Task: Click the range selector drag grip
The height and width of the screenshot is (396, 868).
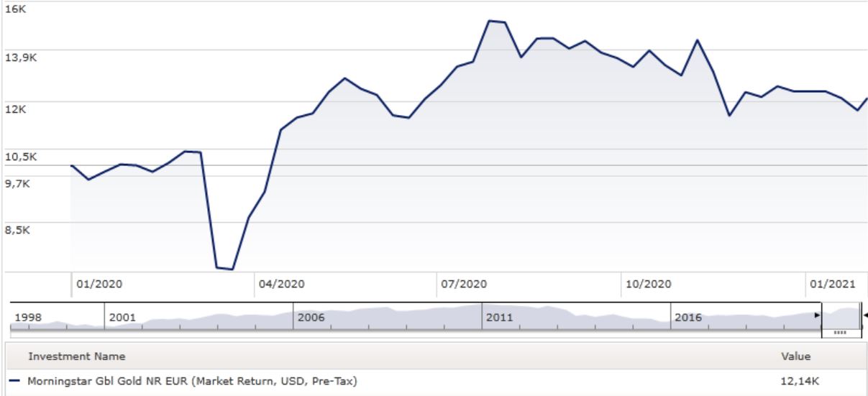Action: pos(839,333)
